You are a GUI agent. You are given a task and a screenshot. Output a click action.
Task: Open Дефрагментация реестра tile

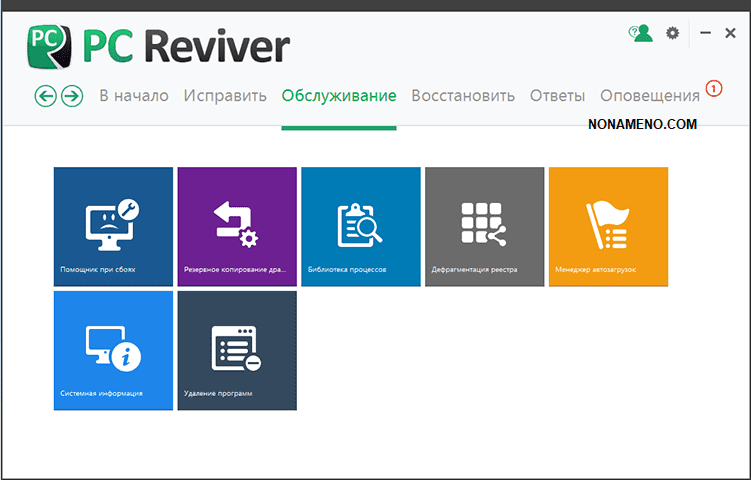pos(485,226)
